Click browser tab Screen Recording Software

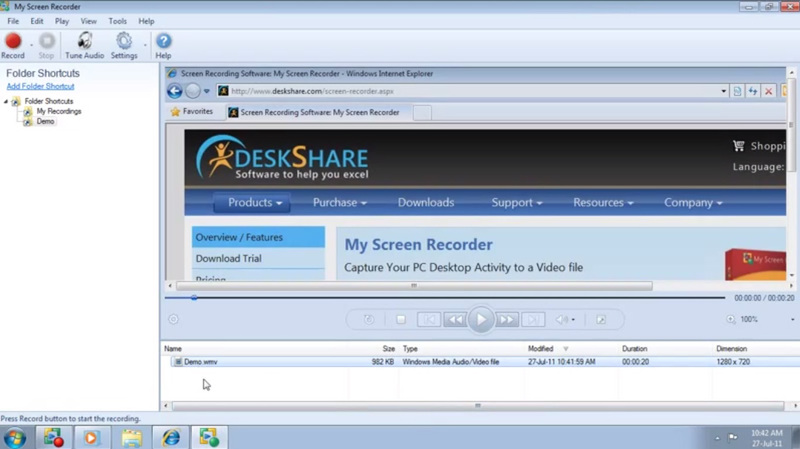point(319,112)
